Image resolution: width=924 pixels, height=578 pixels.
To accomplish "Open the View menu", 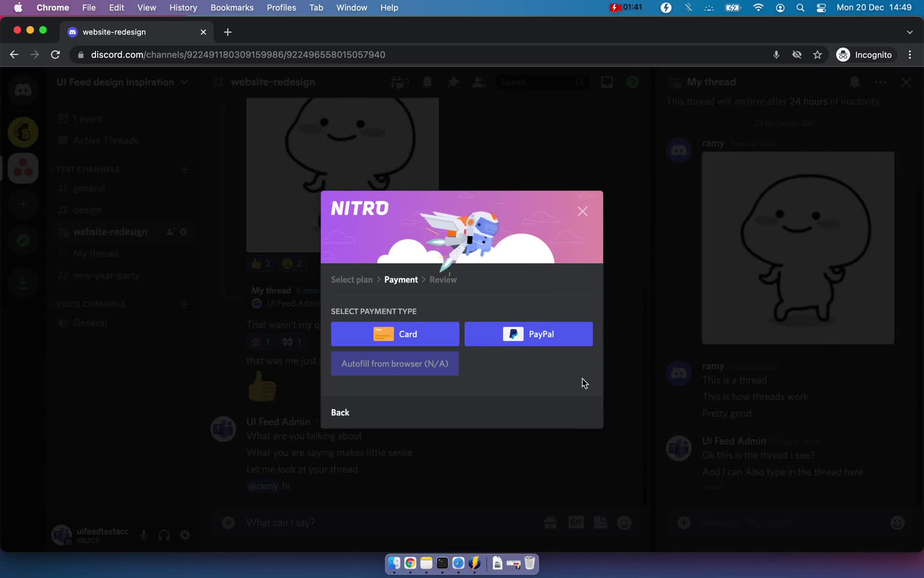I will [x=146, y=8].
